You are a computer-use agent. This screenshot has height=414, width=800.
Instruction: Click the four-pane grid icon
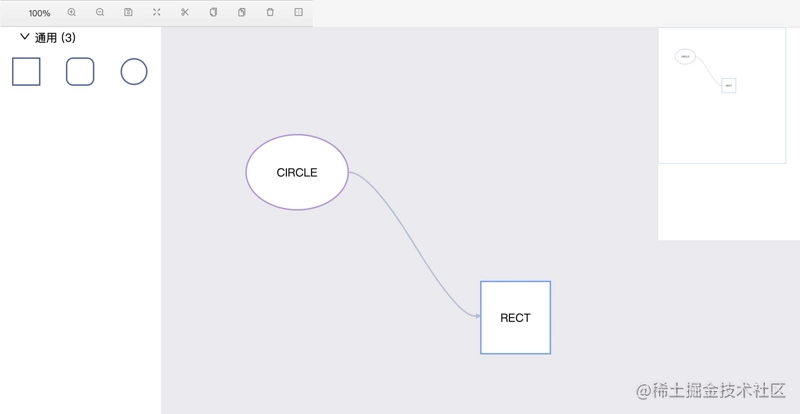click(299, 12)
